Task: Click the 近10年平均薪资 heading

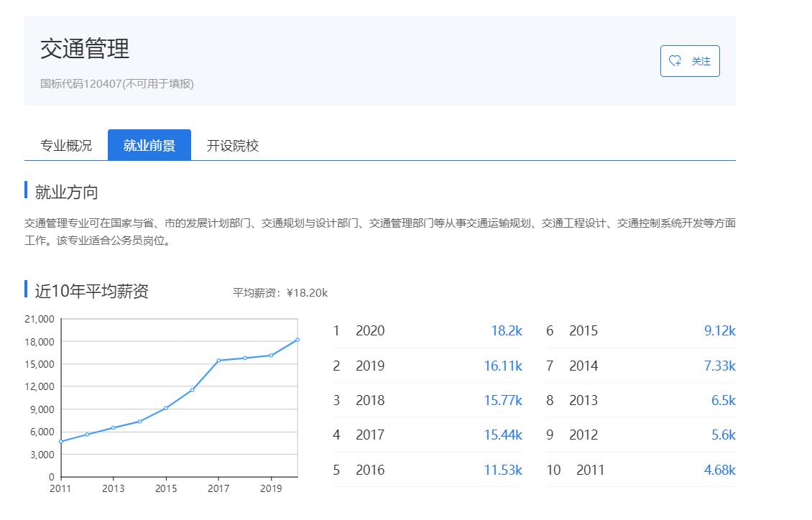Action: pos(92,292)
